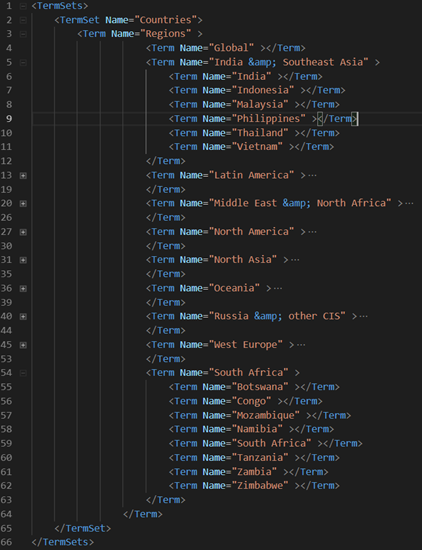Click the ellipsis after North America
The image size is (422, 550).
click(312, 232)
